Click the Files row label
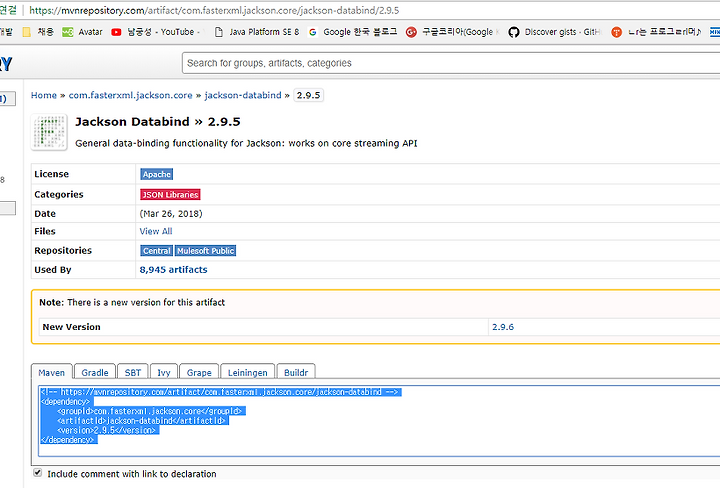 coord(45,231)
